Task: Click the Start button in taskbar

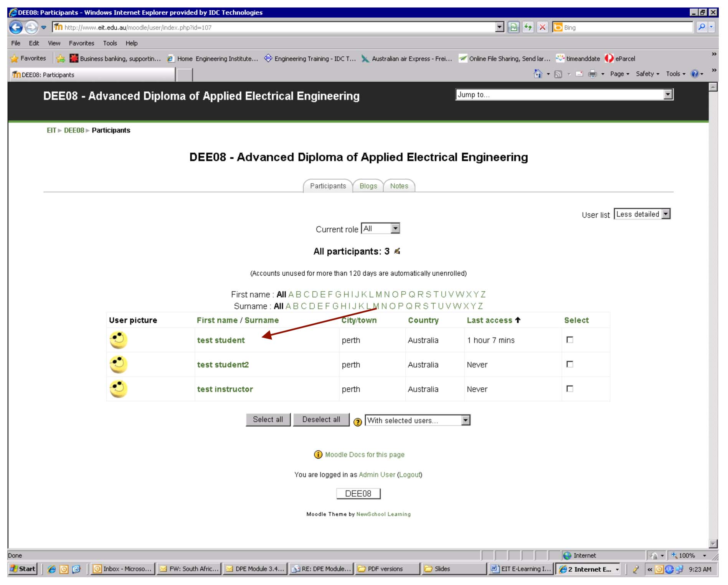Action: tap(23, 569)
